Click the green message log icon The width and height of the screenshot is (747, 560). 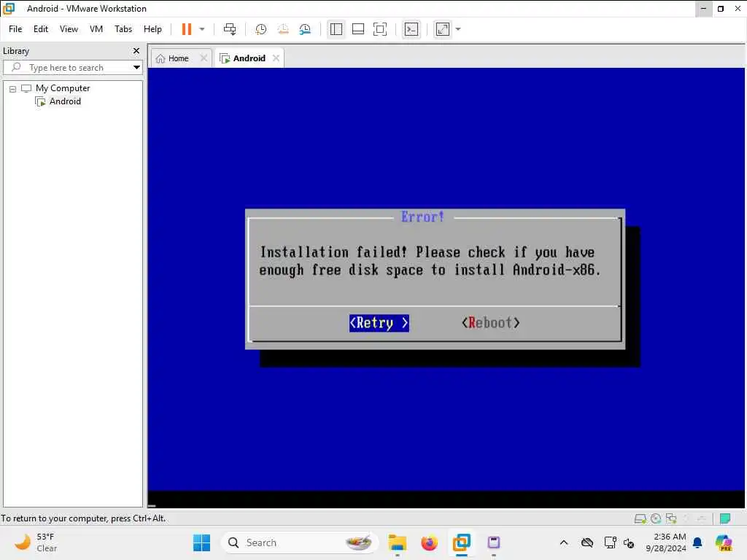725,518
